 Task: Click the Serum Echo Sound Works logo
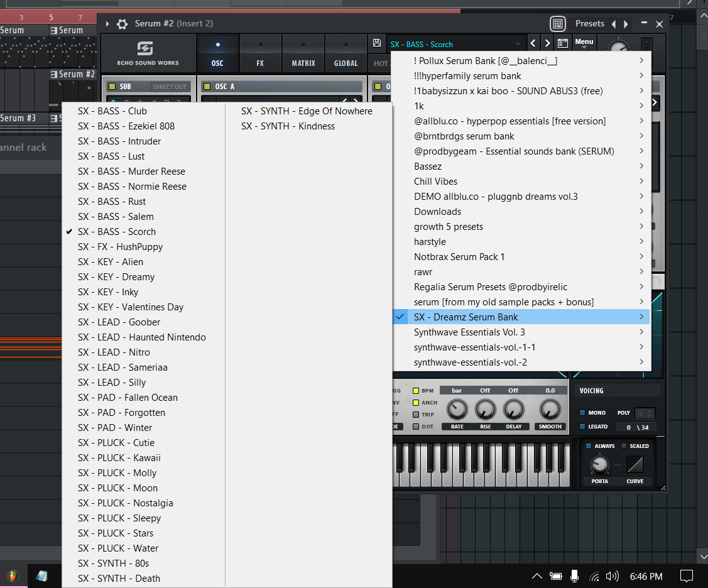coord(148,53)
